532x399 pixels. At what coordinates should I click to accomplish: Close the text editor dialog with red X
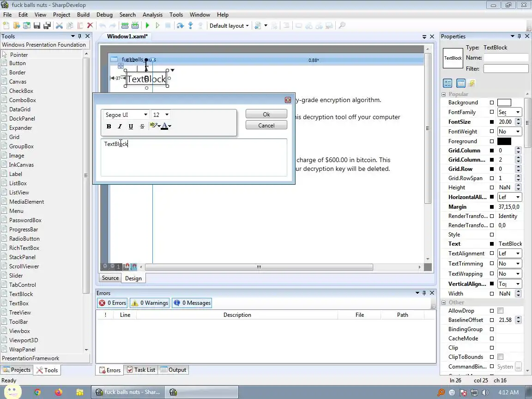(288, 100)
